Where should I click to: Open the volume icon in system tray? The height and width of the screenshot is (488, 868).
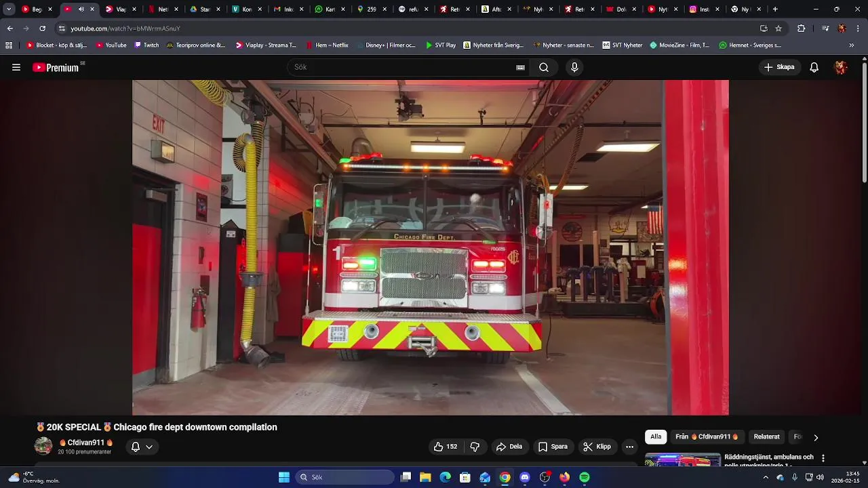(x=821, y=477)
